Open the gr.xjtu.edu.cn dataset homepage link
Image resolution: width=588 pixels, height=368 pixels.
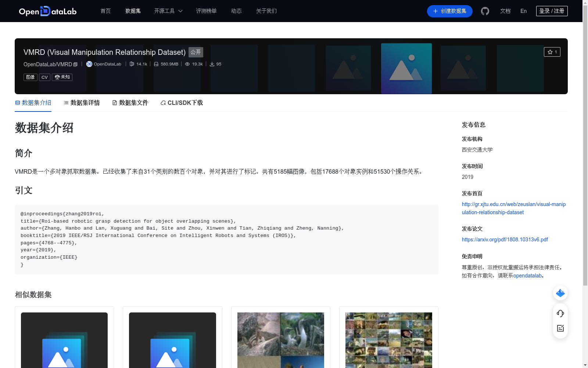click(514, 208)
